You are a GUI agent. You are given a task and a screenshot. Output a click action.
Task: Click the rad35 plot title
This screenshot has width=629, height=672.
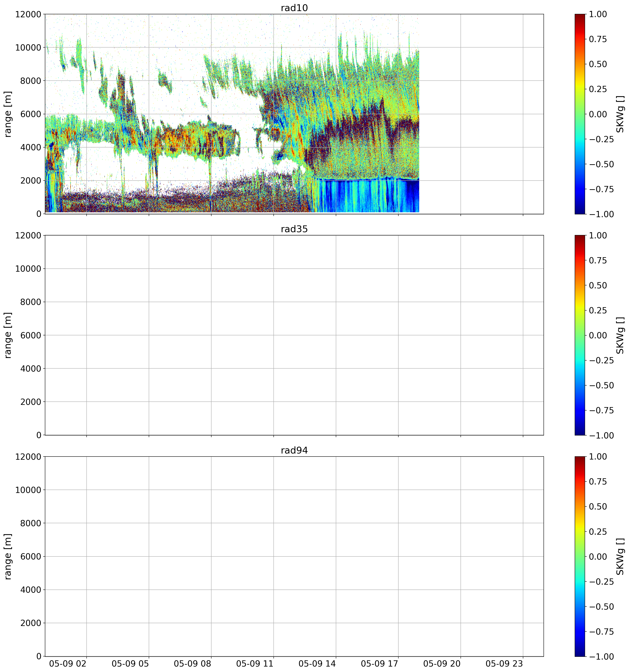coord(294,230)
